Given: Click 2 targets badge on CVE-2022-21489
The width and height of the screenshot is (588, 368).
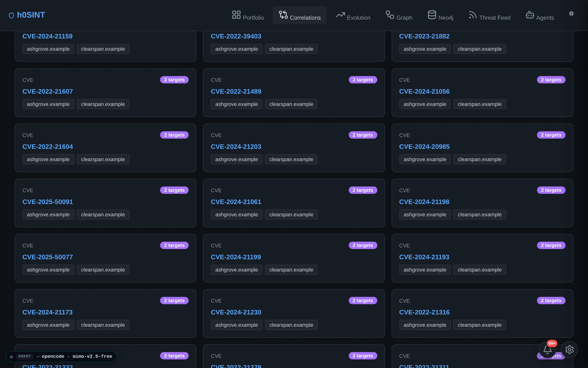Looking at the screenshot, I should point(363,80).
